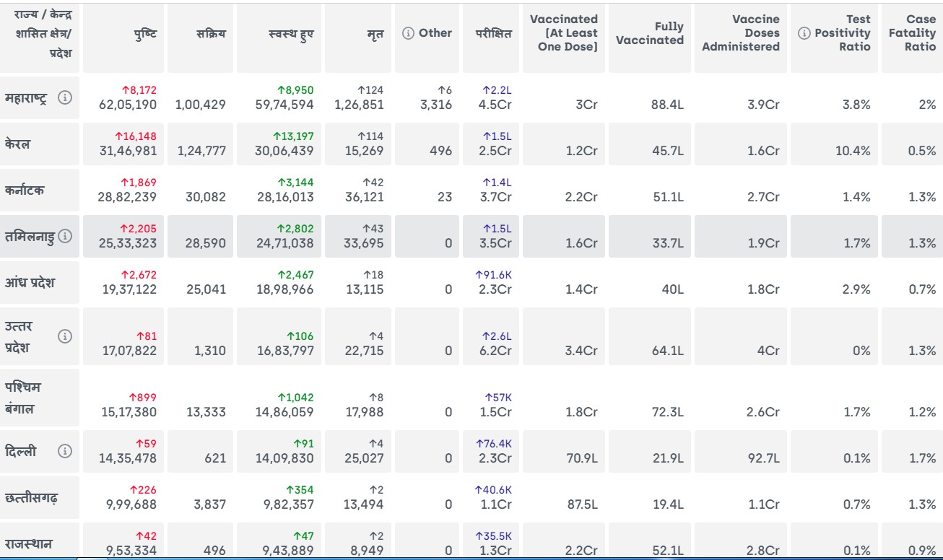The width and height of the screenshot is (943, 560).
Task: Click परीक्षित column header
Action: pyautogui.click(x=494, y=34)
